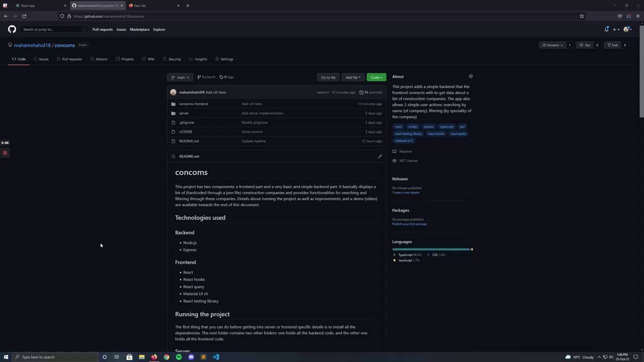Screen dimensions: 644x362
Task: Expand the Add file dropdown
Action: coord(353,77)
